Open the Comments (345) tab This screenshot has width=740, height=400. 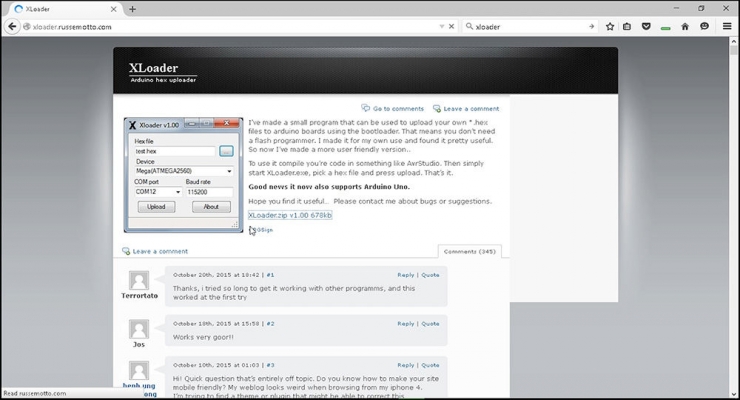pyautogui.click(x=470, y=251)
